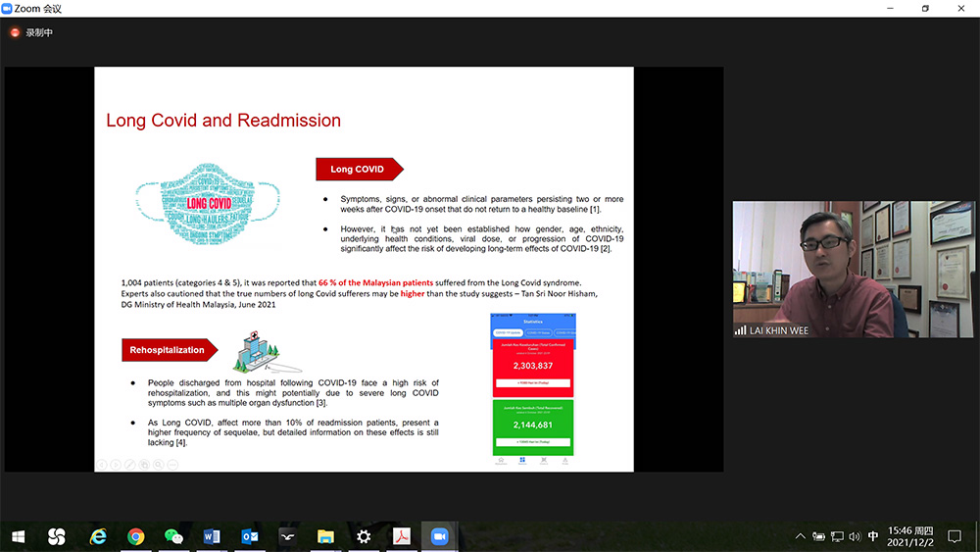Click the Long Covid mask image

(208, 203)
